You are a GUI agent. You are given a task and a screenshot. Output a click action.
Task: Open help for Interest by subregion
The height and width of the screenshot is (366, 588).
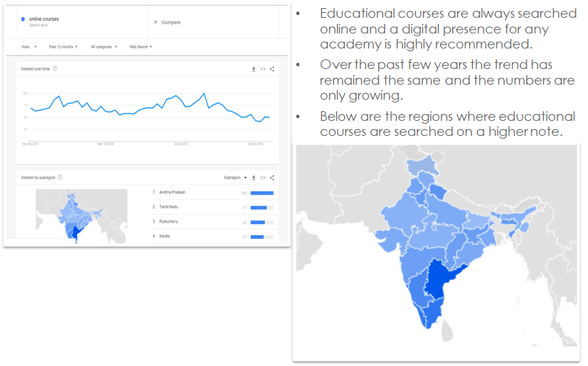[60, 177]
